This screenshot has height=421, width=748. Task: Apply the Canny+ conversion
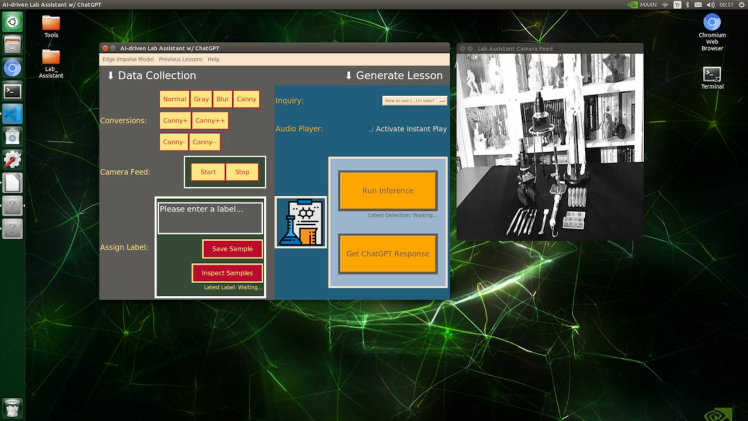pyautogui.click(x=175, y=121)
